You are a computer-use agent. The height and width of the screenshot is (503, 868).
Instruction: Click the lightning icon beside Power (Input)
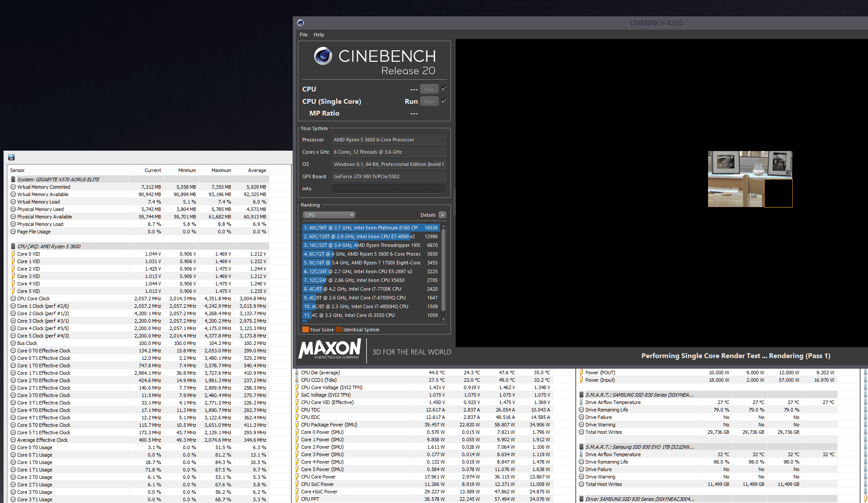581,380
